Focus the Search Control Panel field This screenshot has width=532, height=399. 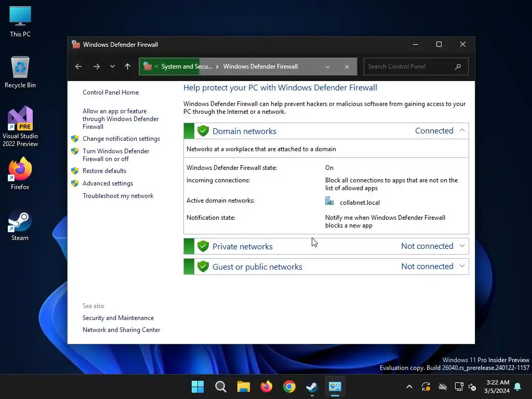(416, 66)
